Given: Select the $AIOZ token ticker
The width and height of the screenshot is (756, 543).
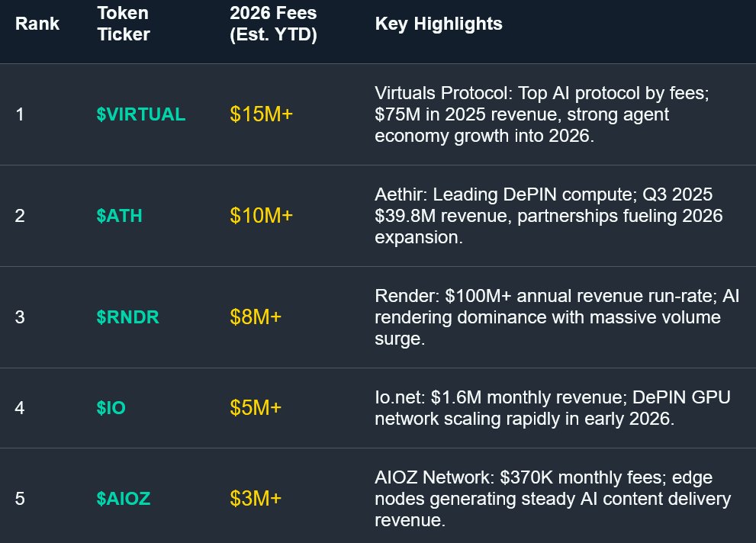Looking at the screenshot, I should tap(123, 499).
